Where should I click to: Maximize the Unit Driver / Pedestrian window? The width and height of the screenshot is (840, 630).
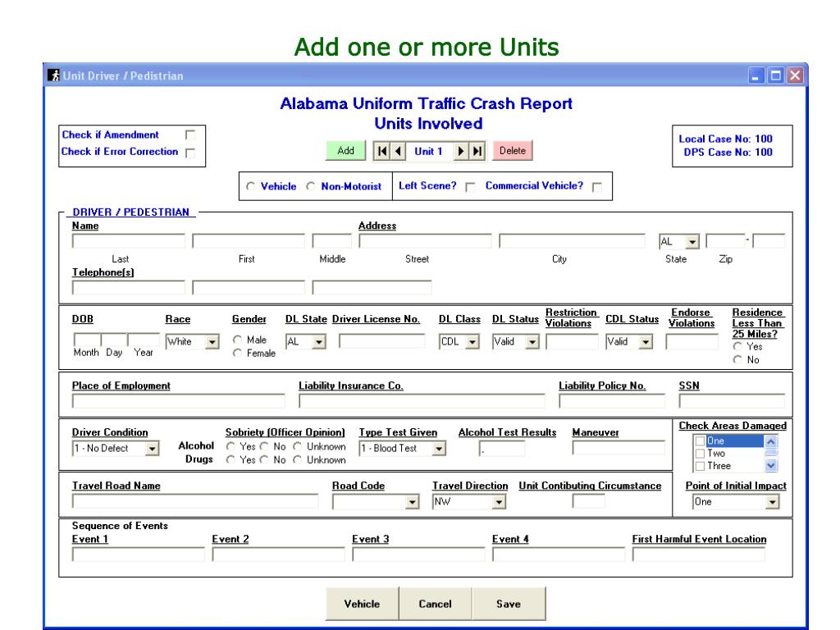pyautogui.click(x=775, y=75)
